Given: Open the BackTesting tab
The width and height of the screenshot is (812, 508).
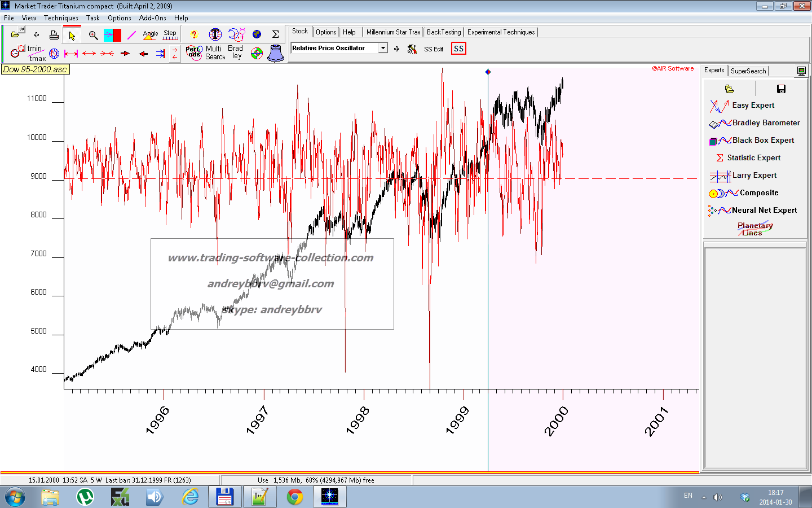Looking at the screenshot, I should [443, 32].
